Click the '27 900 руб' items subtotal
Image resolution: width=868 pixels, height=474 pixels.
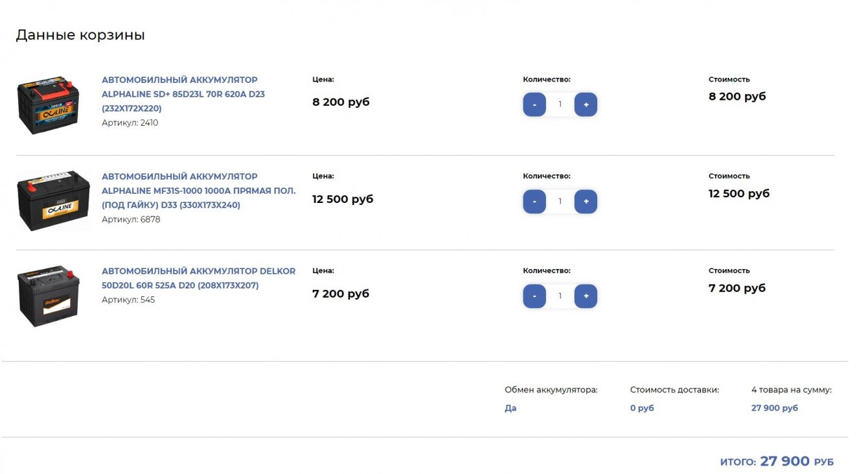click(x=774, y=409)
